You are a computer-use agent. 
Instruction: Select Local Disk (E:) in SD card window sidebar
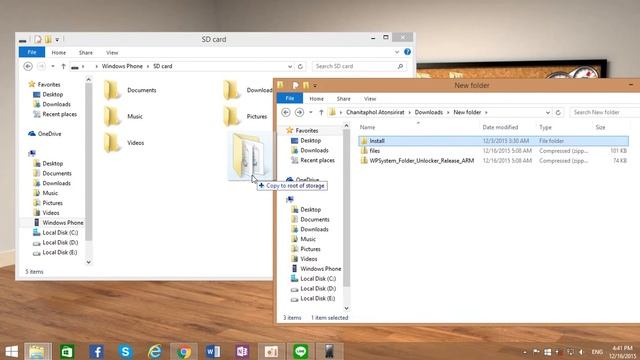(55, 252)
